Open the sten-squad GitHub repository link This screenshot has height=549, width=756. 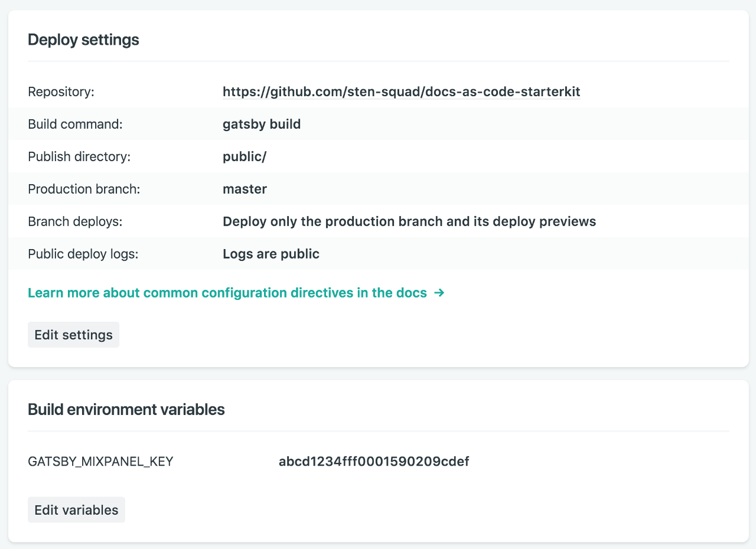pyautogui.click(x=401, y=92)
